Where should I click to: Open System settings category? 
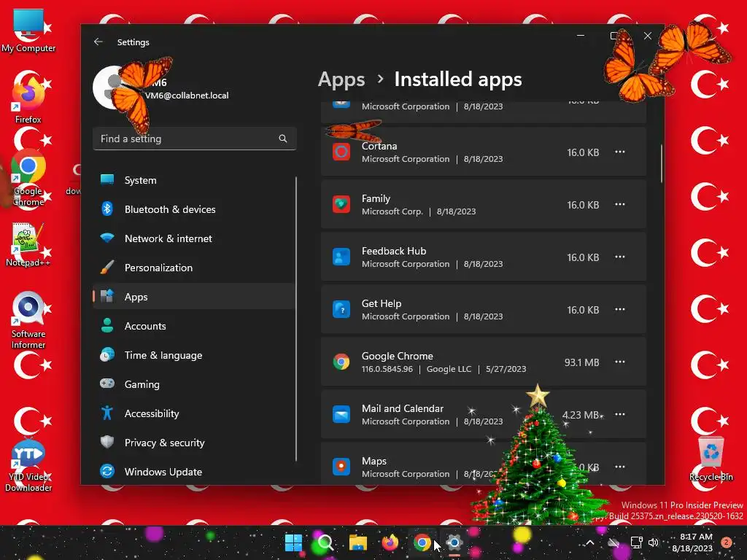pos(194,180)
